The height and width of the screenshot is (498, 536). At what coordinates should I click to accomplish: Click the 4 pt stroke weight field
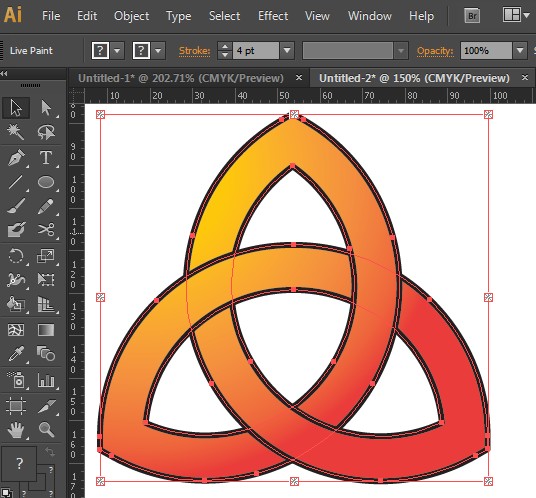(x=256, y=51)
